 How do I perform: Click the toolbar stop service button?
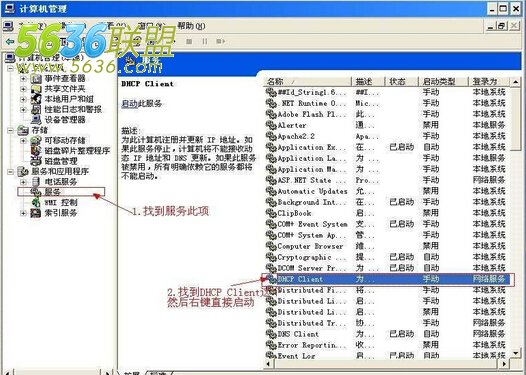tap(189, 41)
